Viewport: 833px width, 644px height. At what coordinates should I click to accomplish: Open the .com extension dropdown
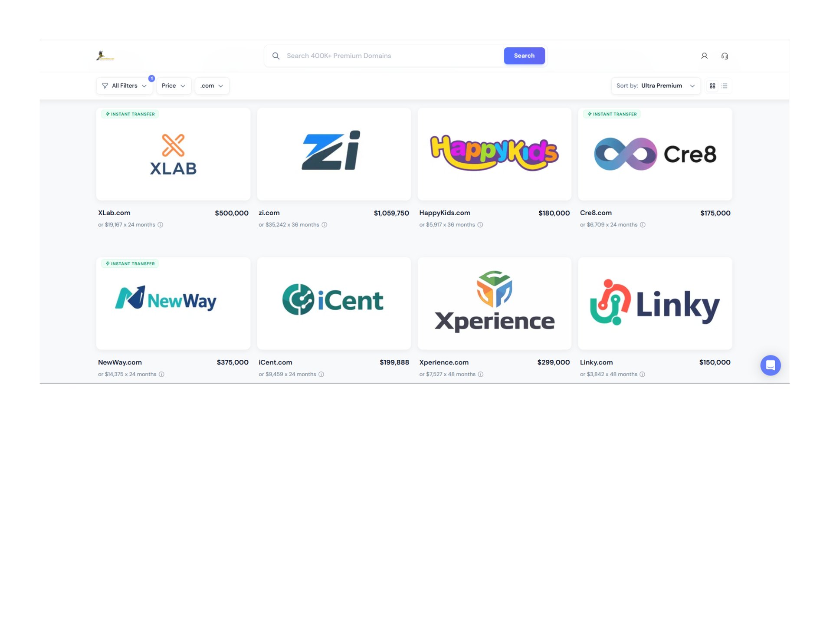pyautogui.click(x=212, y=86)
